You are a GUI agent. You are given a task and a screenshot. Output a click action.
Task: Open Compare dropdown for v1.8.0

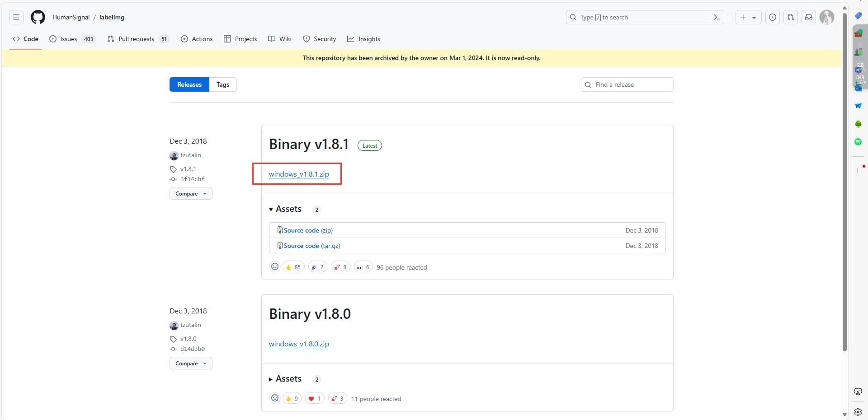[191, 363]
